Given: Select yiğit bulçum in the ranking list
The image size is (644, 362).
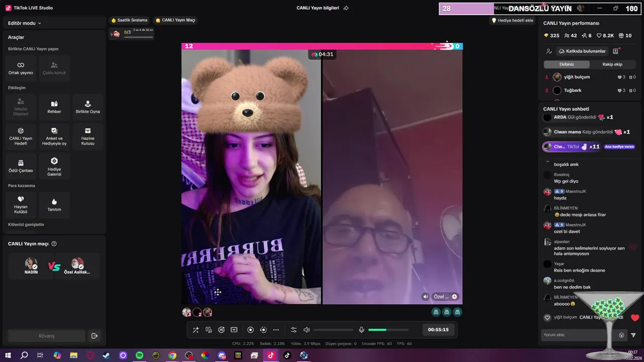Looking at the screenshot, I should 590,77.
